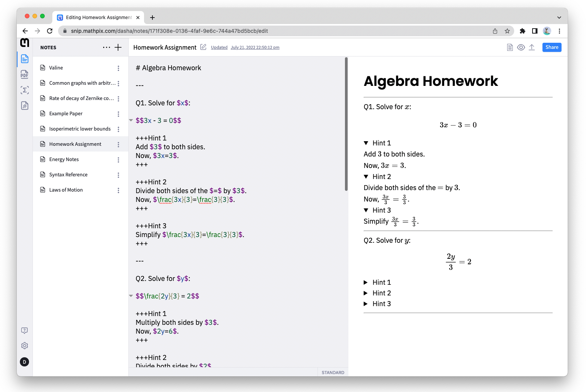Image resolution: width=586 pixels, height=392 pixels.
Task: Click the pencil icon to rename note
Action: click(x=203, y=47)
